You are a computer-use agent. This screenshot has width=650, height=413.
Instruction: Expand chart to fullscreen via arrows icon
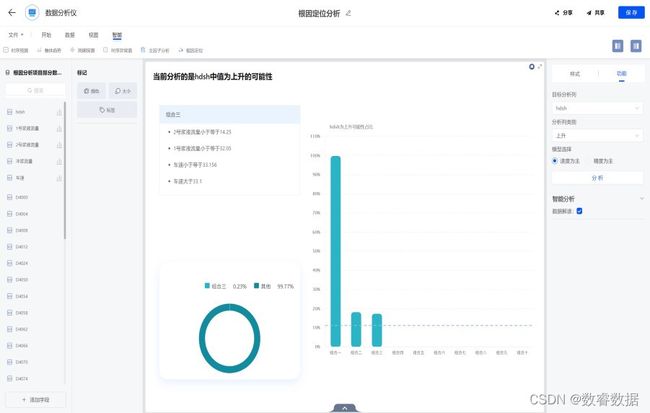540,66
